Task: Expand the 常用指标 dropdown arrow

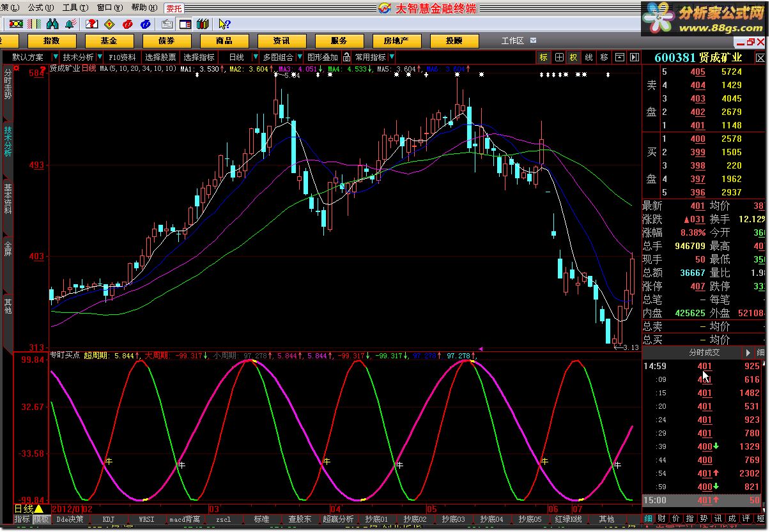Action: [392, 57]
